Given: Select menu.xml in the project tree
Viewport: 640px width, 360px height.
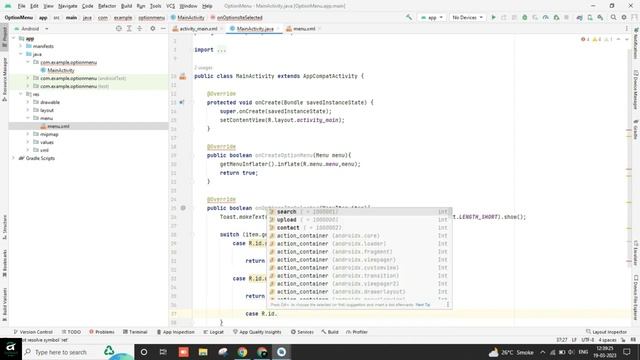Looking at the screenshot, I should pos(58,126).
